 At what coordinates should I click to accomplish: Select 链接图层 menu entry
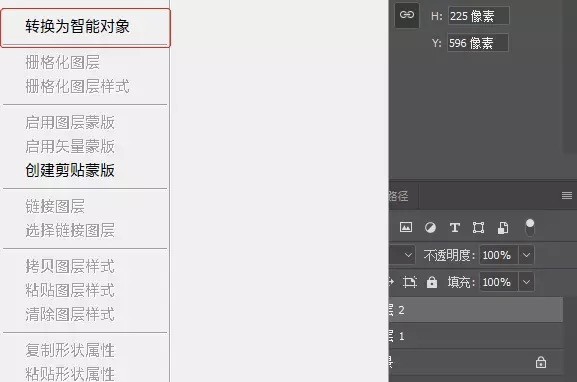pyautogui.click(x=55, y=206)
